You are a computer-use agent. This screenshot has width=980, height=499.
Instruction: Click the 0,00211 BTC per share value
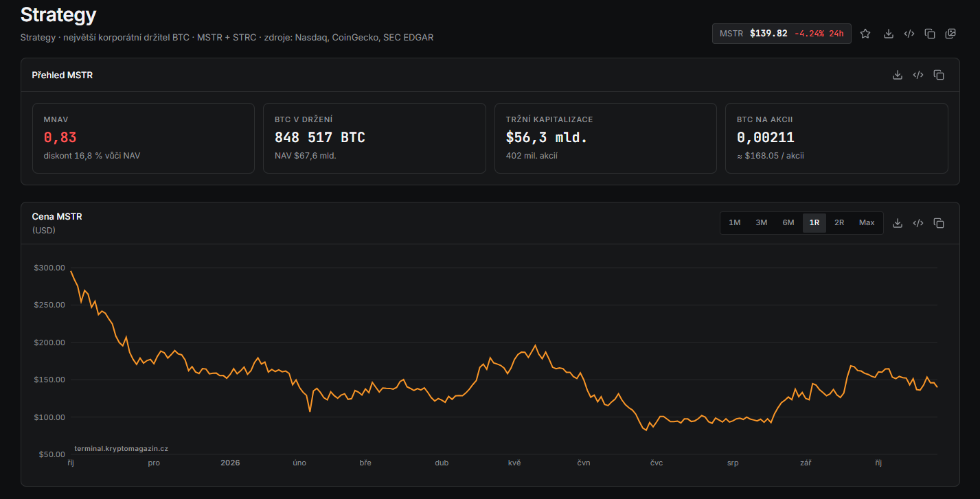pos(766,137)
